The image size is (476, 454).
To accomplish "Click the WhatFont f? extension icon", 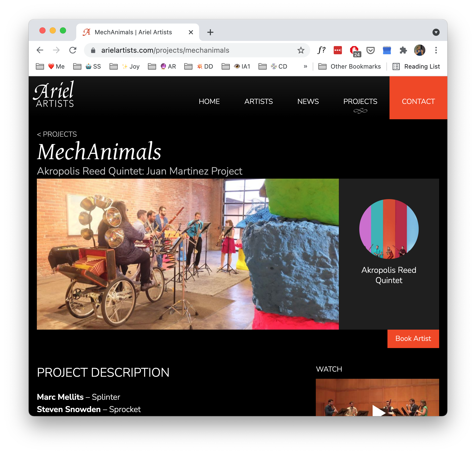I will click(321, 50).
